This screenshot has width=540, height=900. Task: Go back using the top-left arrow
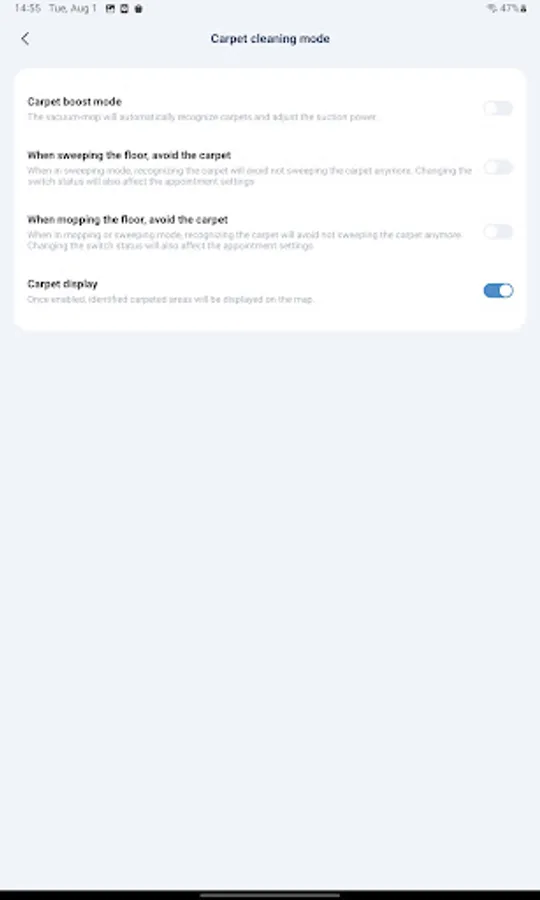point(25,38)
